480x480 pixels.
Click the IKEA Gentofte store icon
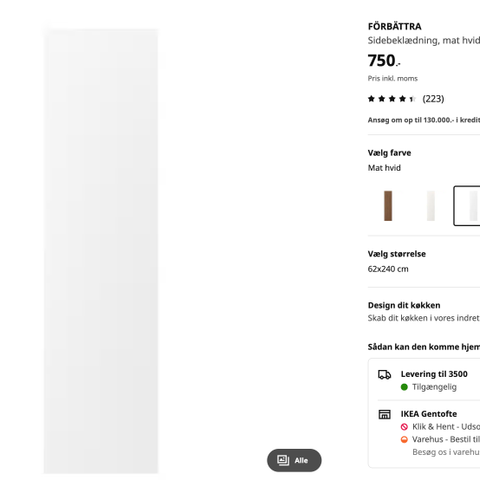pos(384,414)
